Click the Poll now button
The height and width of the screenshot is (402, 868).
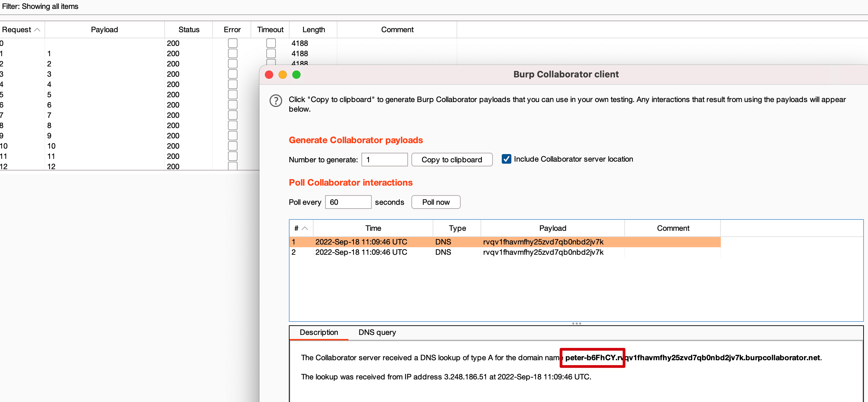[x=436, y=202]
